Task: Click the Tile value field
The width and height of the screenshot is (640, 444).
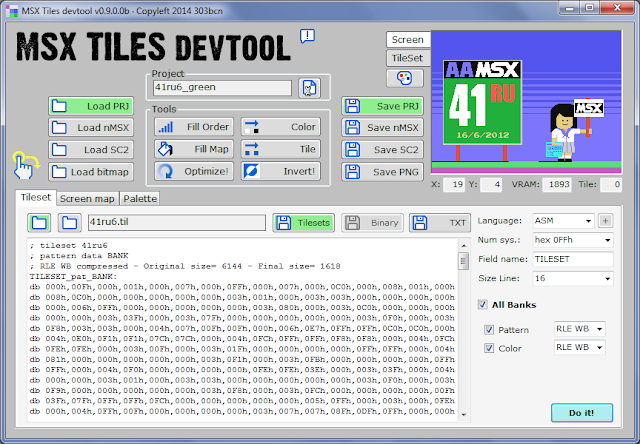Action: click(611, 184)
